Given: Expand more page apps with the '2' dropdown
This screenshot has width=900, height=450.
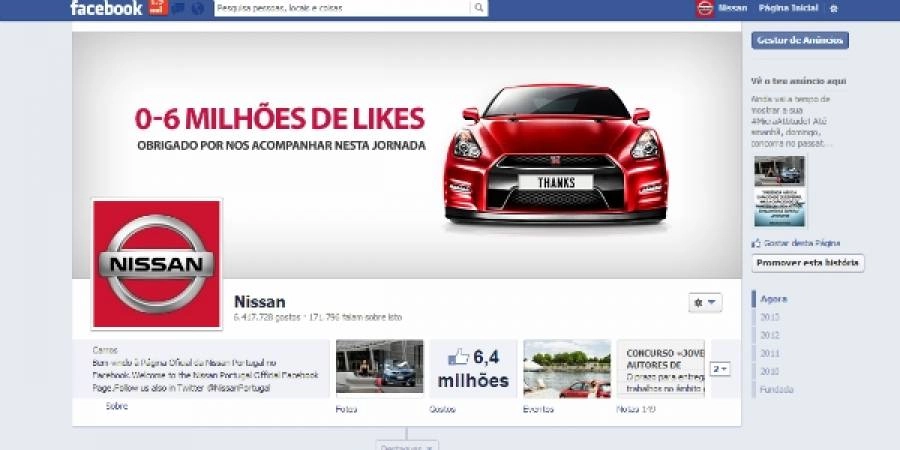Looking at the screenshot, I should tap(720, 370).
